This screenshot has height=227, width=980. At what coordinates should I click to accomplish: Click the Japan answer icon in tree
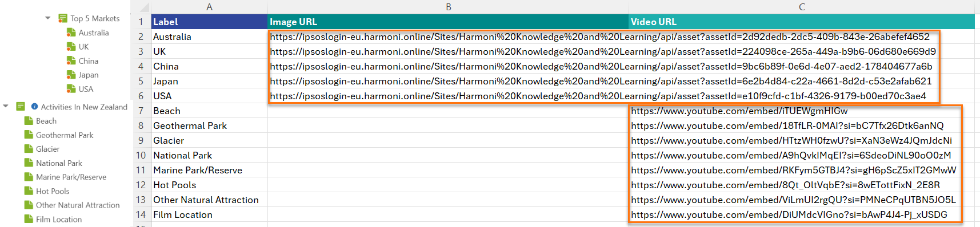(x=71, y=74)
